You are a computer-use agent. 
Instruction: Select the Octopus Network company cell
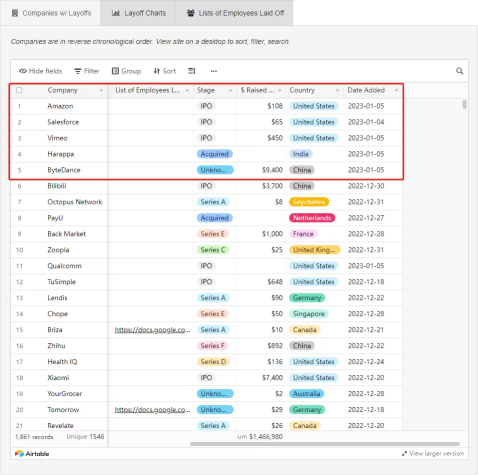coord(76,202)
